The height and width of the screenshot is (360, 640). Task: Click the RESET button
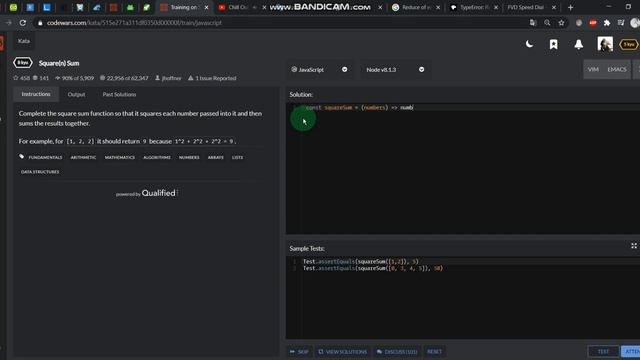(434, 351)
